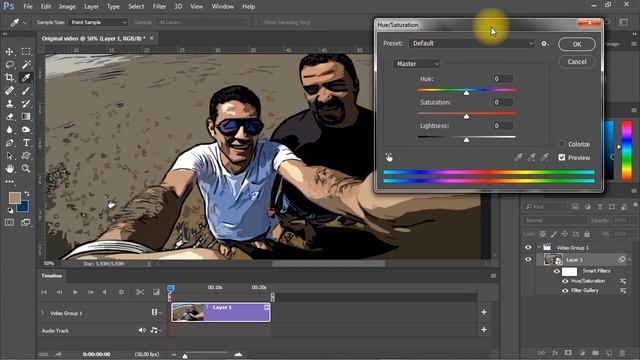Viewport: 640px width, 360px height.
Task: Toggle visibility of Layer 1
Action: tap(528, 260)
